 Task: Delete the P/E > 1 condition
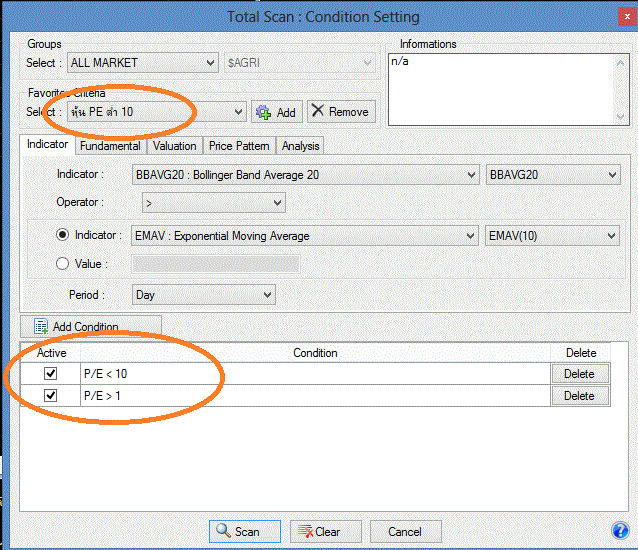(580, 396)
